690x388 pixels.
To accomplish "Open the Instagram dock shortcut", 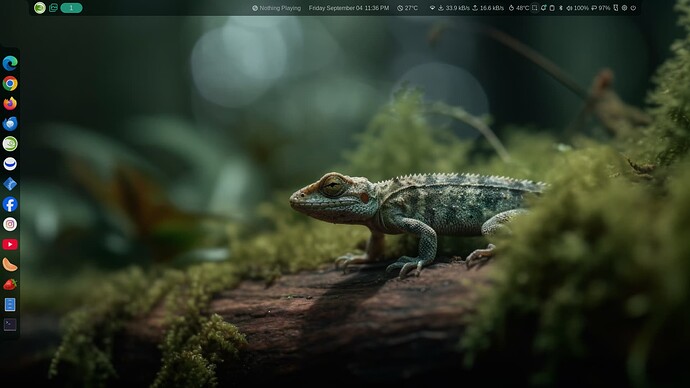I will (x=10, y=224).
